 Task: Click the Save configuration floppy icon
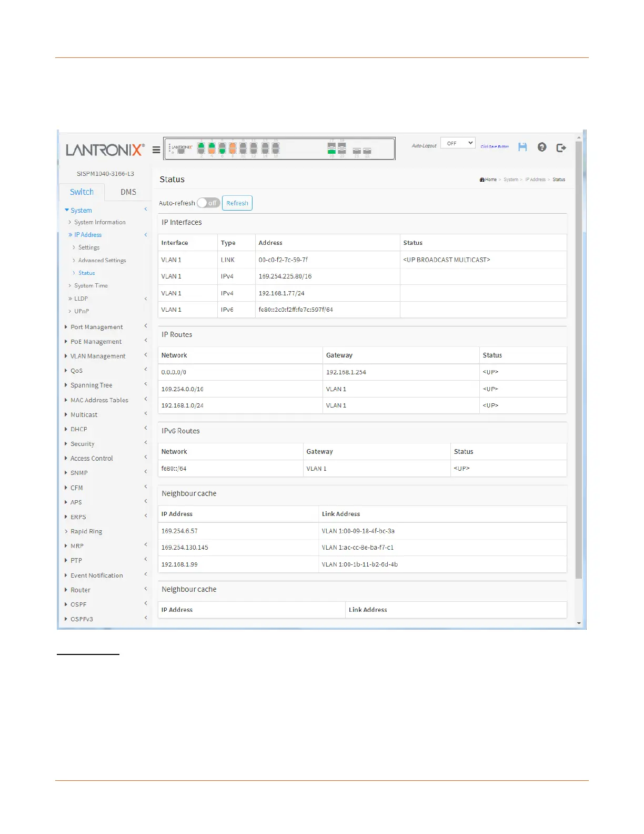pos(522,147)
